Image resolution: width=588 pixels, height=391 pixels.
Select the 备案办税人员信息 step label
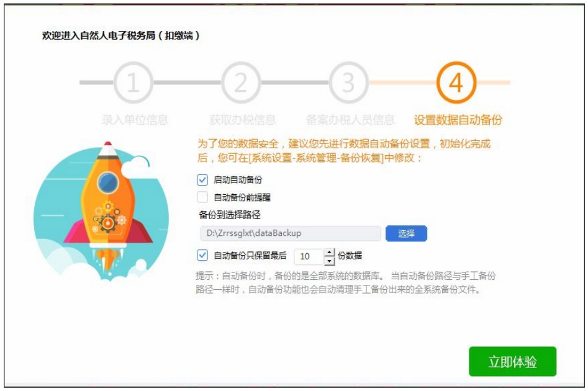350,120
